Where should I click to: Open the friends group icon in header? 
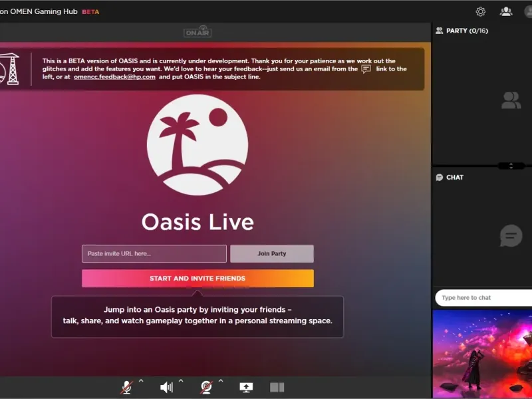pos(506,11)
